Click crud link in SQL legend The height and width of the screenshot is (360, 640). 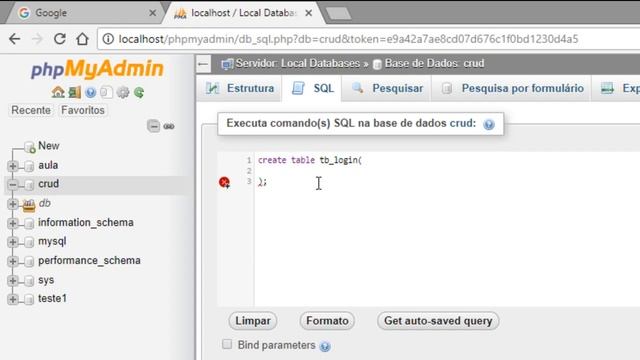click(x=461, y=123)
